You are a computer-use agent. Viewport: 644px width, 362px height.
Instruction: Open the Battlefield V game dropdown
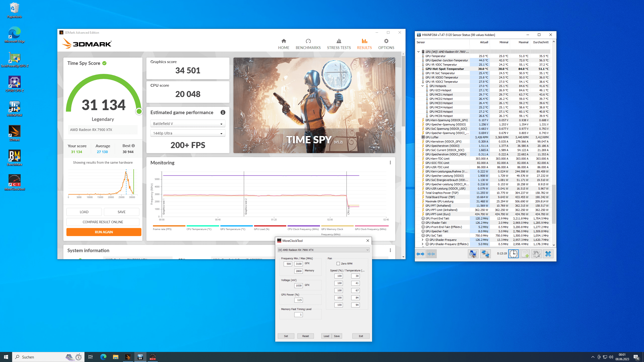pyautogui.click(x=188, y=124)
